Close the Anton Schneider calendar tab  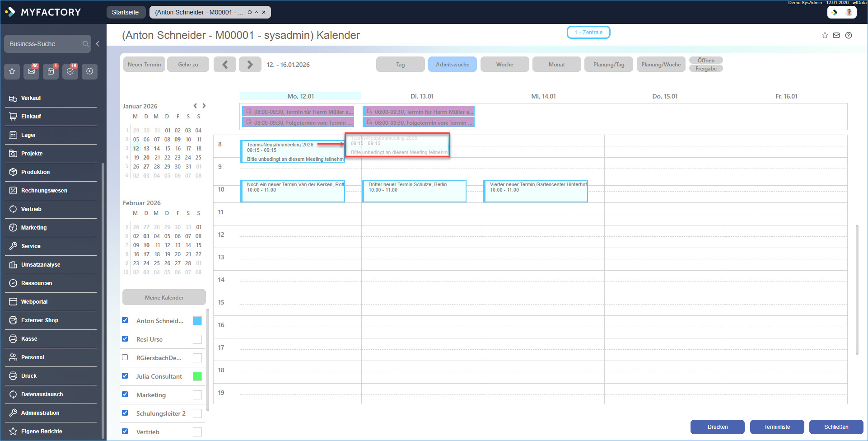pyautogui.click(x=264, y=12)
